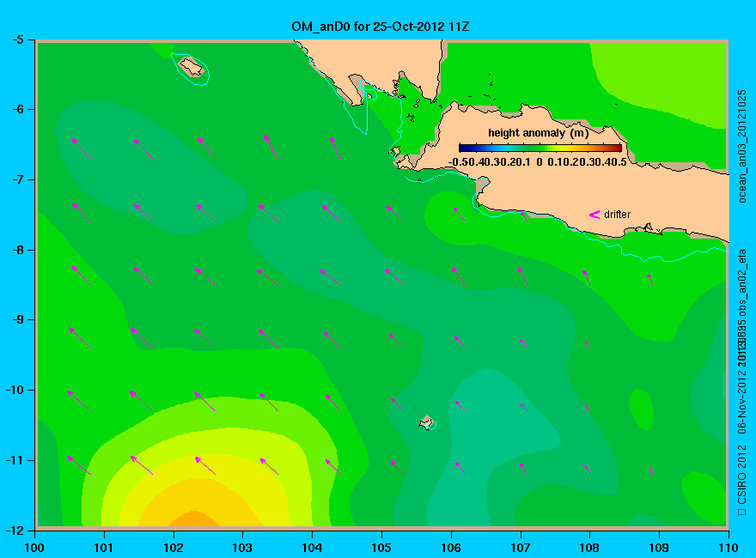Click the y-axis label "-6"
The image size is (756, 558).
click(x=17, y=109)
